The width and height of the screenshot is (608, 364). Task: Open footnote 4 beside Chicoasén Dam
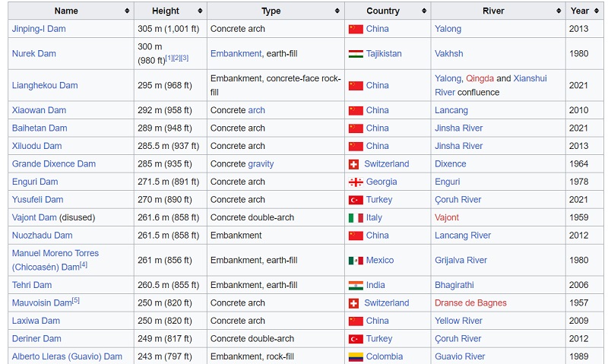84,265
